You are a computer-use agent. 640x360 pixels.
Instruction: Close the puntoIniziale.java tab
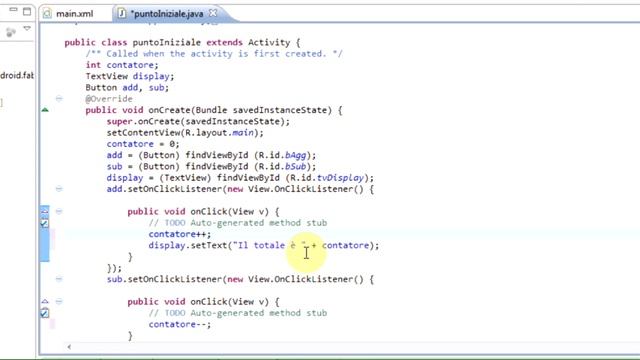click(213, 13)
